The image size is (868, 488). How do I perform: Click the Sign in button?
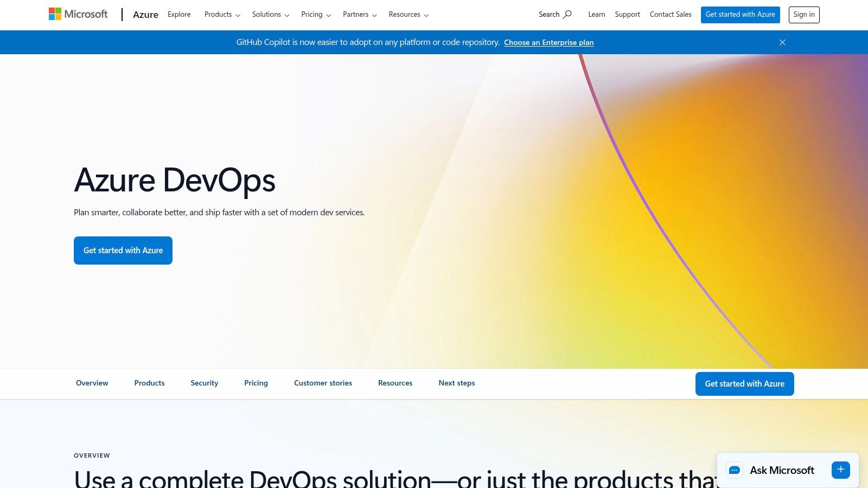click(x=804, y=15)
